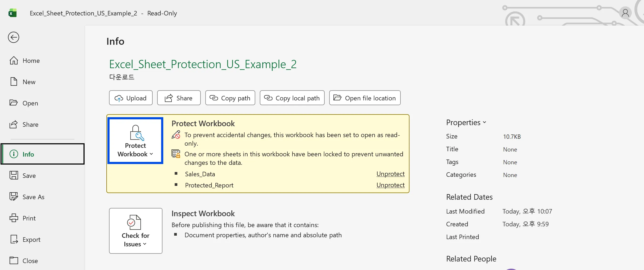Click the Copy local path button
Viewport: 644px width, 270px height.
[x=292, y=98]
